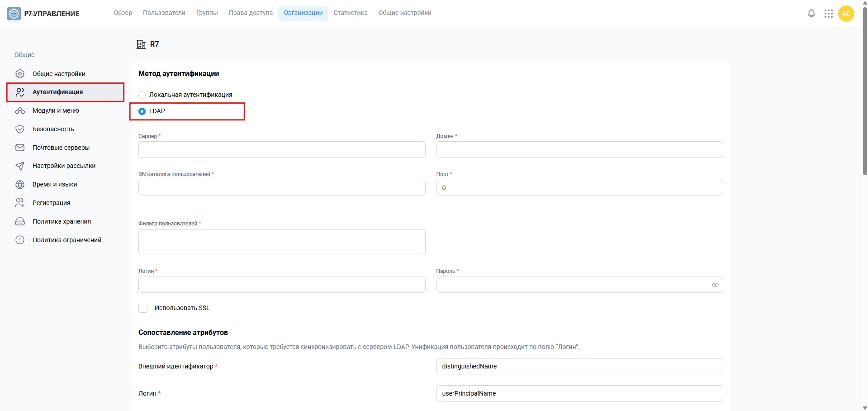
Task: Click the Логин input field under LDAP
Action: (282, 285)
